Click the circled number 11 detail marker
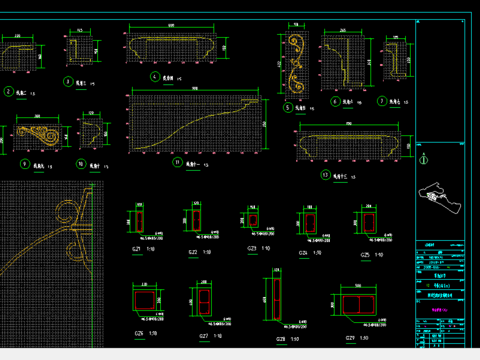Viewport: 480px width, 360px height. click(x=177, y=162)
